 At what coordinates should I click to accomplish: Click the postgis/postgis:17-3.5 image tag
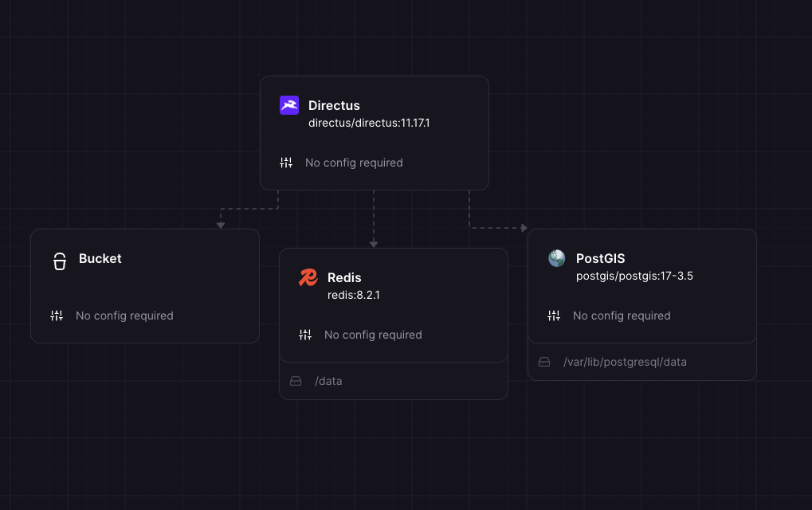tap(634, 276)
